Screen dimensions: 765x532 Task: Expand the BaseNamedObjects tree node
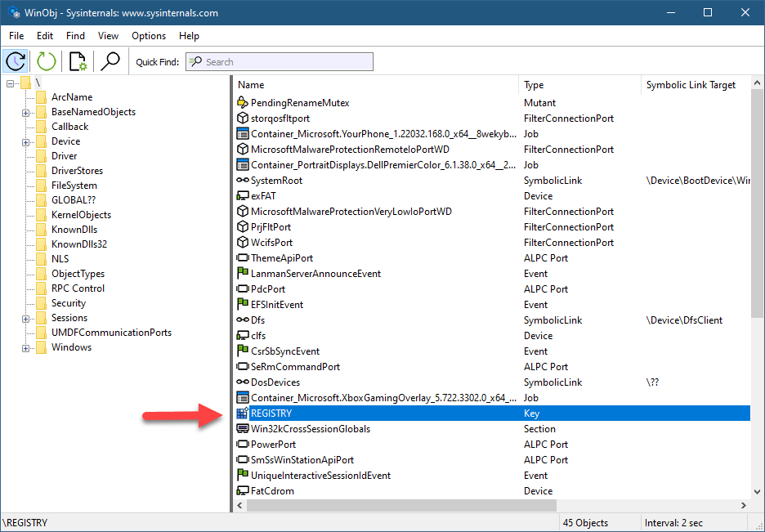[26, 112]
